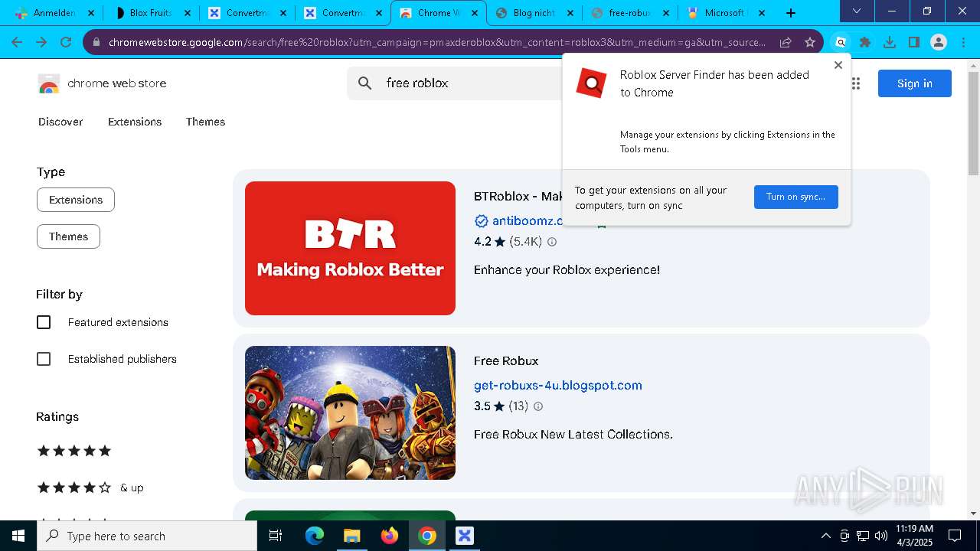The width and height of the screenshot is (980, 551).
Task: Reload the current page
Action: (66, 42)
